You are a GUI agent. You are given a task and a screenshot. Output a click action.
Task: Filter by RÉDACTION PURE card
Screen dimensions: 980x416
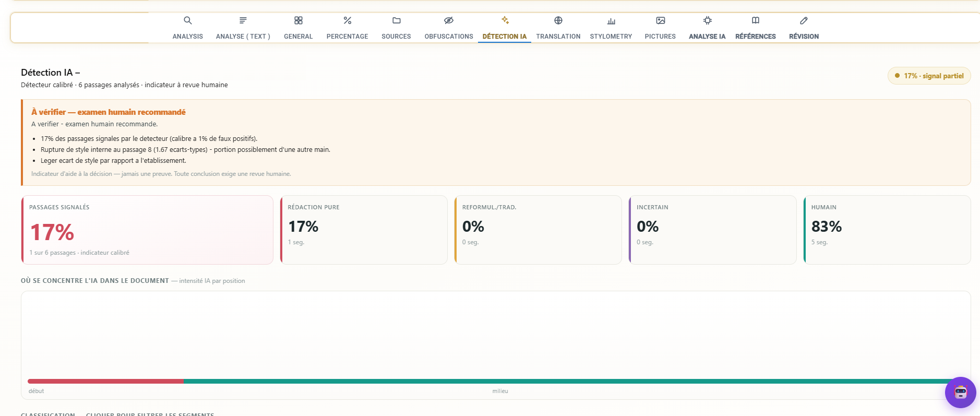(364, 230)
